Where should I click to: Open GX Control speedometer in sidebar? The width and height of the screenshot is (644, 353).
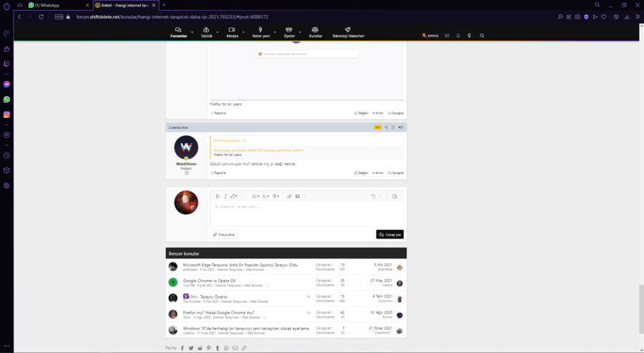pos(6,33)
